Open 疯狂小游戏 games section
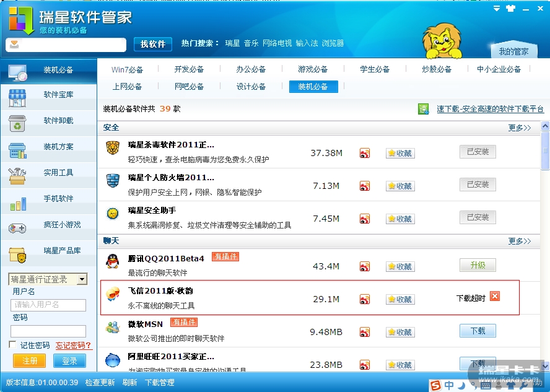The image size is (550, 392). pos(48,227)
